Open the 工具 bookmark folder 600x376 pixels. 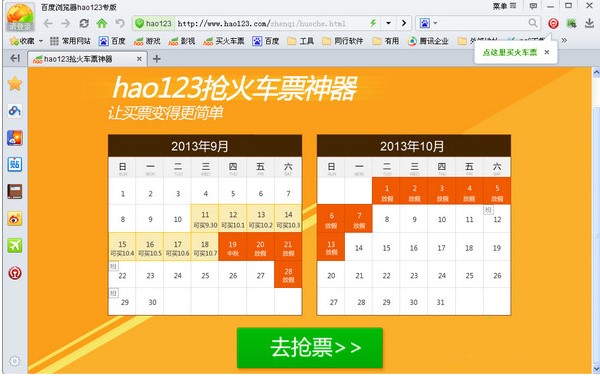(x=301, y=41)
